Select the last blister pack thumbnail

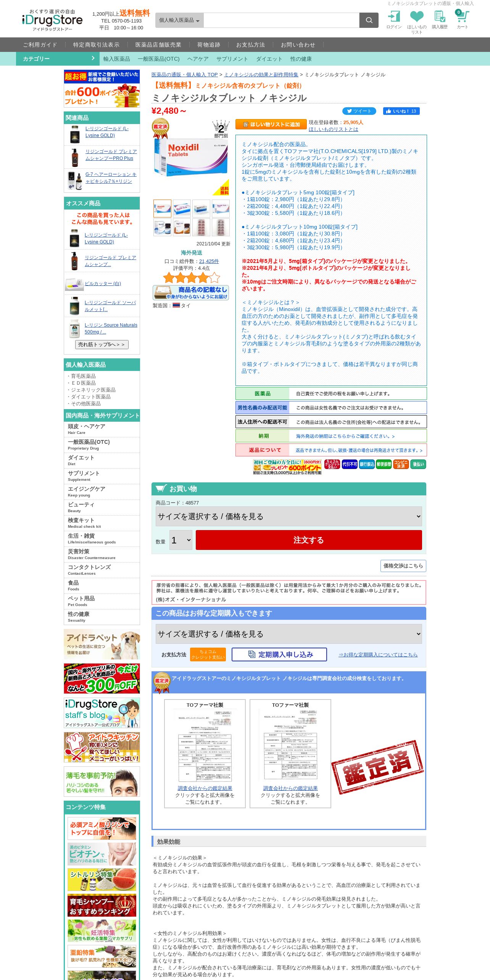click(221, 227)
